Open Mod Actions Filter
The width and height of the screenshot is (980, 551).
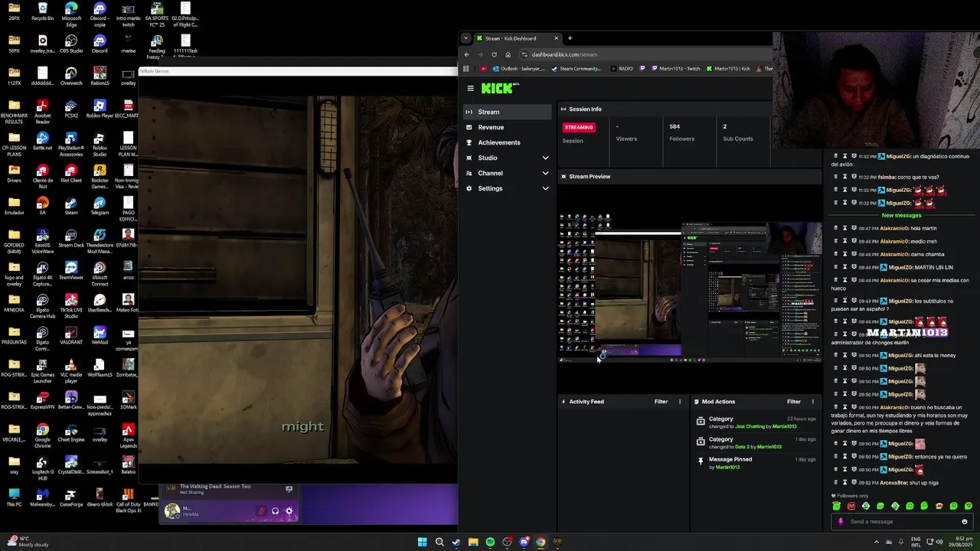coord(793,402)
